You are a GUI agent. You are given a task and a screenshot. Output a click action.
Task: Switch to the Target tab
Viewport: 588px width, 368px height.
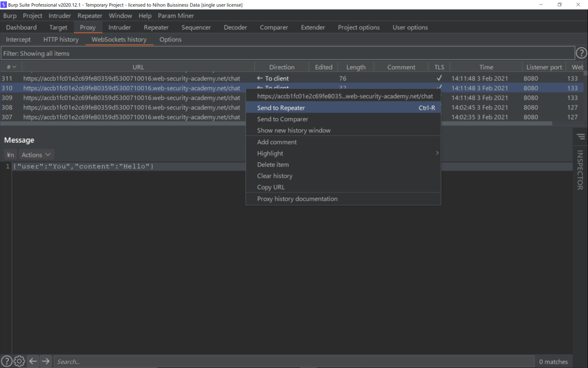[x=58, y=27]
